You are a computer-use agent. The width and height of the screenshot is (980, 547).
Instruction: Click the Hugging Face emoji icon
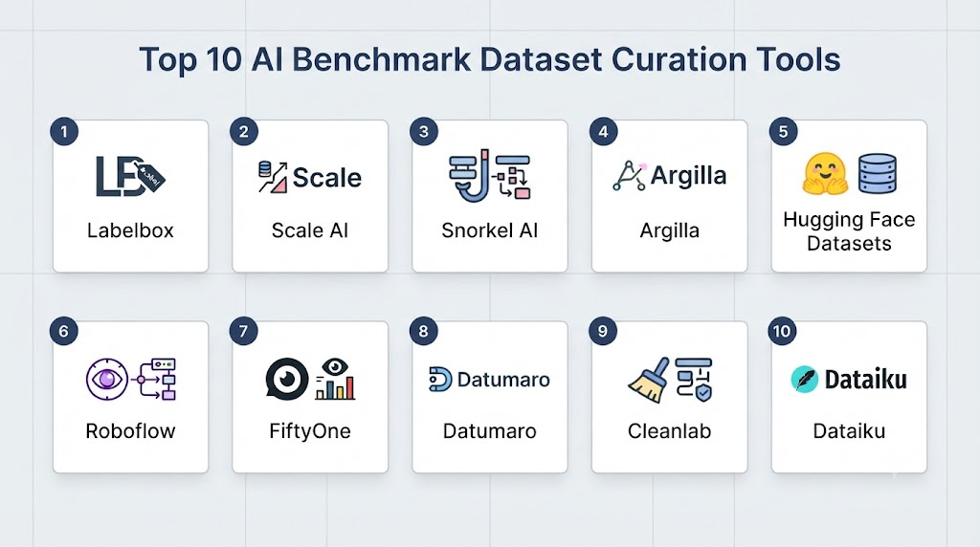[825, 173]
